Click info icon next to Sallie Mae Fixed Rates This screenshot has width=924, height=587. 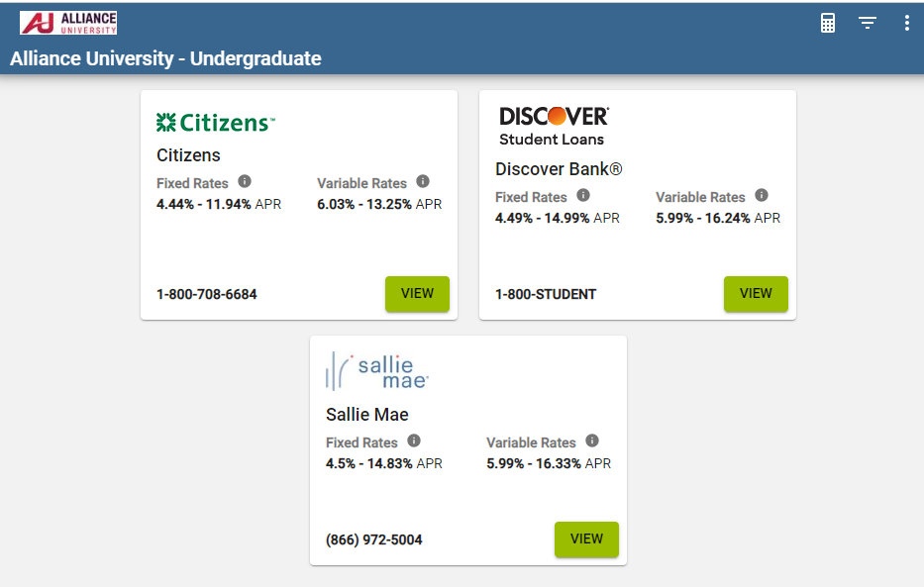pos(414,440)
